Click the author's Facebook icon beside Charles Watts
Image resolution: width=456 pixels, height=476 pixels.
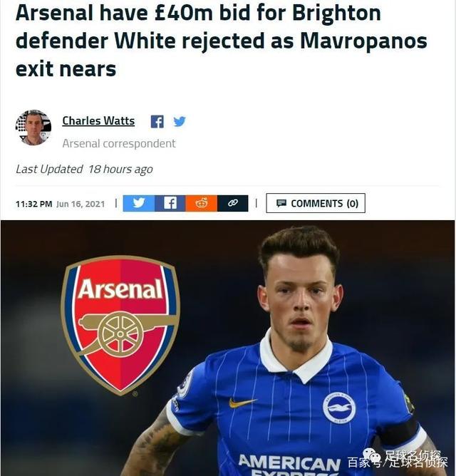point(157,122)
